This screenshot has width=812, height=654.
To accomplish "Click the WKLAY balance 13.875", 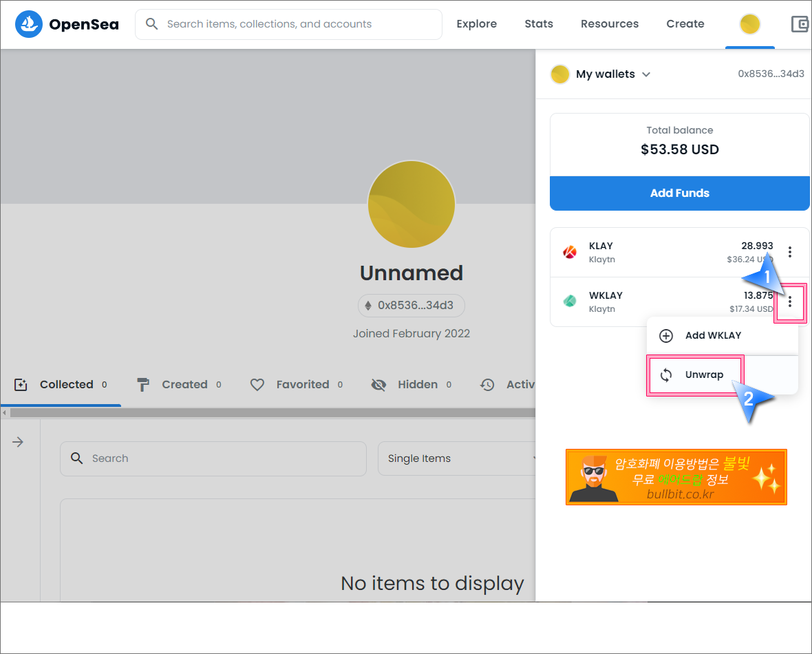I will 758,295.
